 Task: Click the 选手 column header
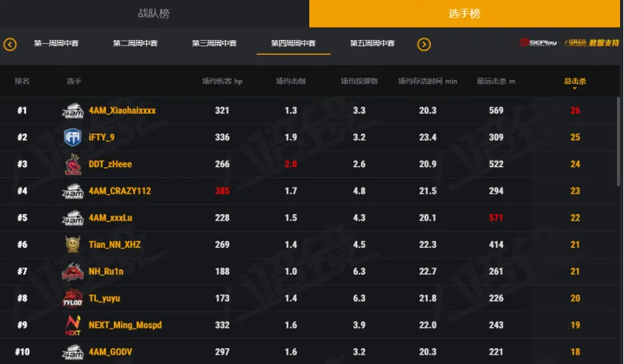point(74,82)
